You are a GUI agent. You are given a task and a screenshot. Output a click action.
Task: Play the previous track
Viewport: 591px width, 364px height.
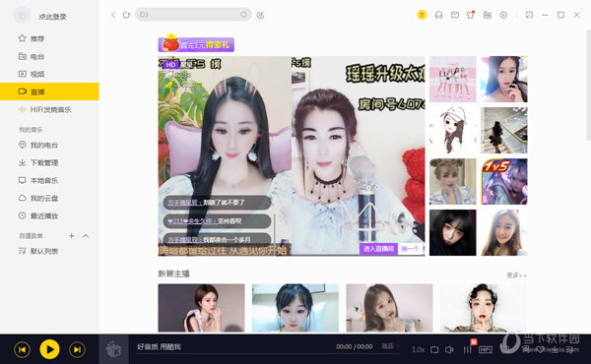click(x=22, y=349)
